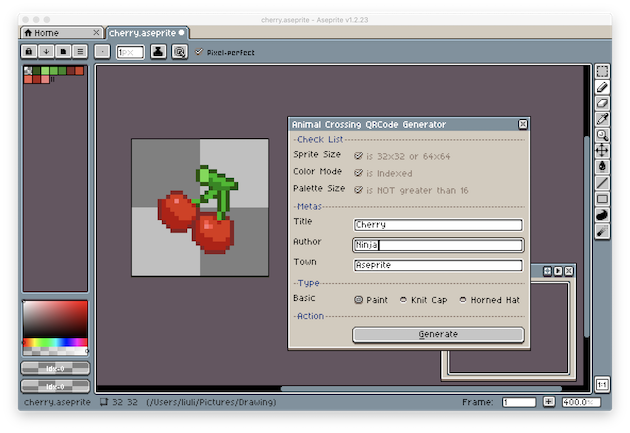Close the Home tab
630x433 pixels.
click(x=96, y=33)
